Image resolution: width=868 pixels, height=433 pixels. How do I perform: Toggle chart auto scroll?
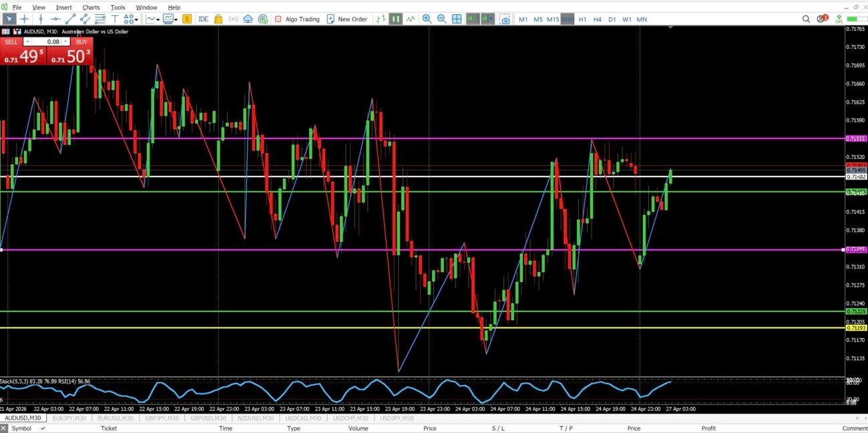[473, 19]
